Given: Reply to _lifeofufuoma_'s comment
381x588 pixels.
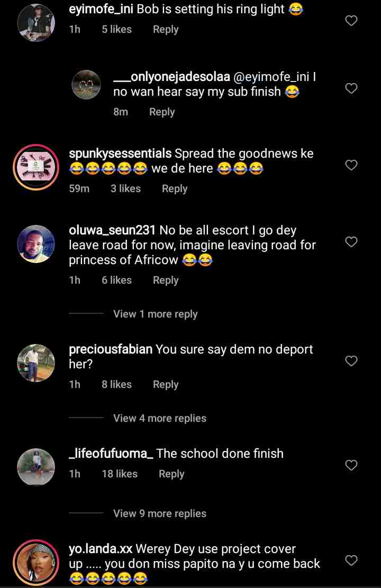Looking at the screenshot, I should (x=171, y=474).
